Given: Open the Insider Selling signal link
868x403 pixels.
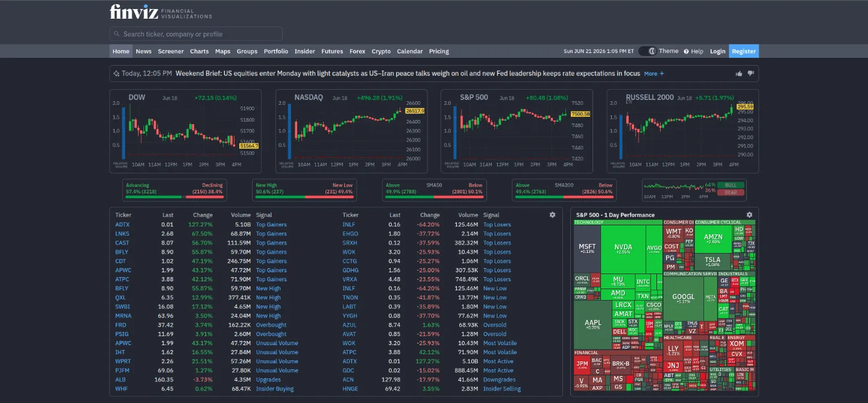Looking at the screenshot, I should 502,389.
